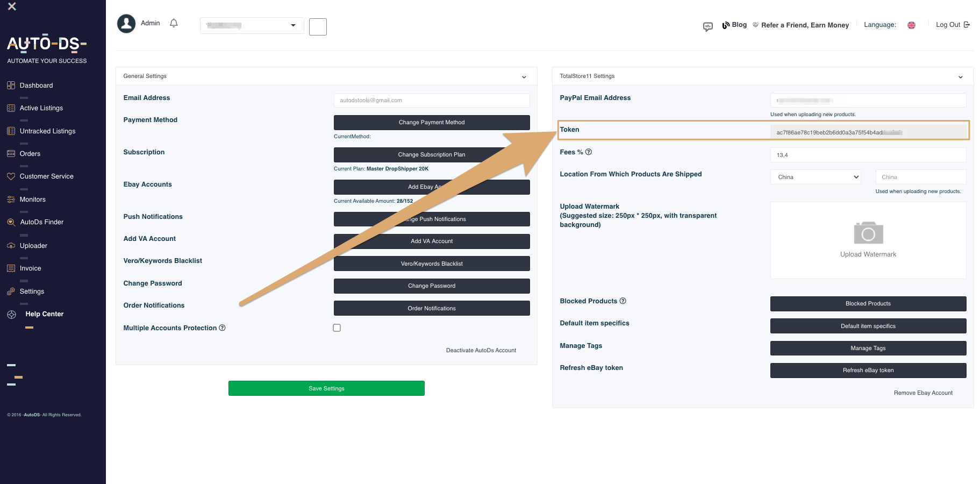Click the Admin profile avatar
Screen dimensions: 980x484
click(126, 24)
